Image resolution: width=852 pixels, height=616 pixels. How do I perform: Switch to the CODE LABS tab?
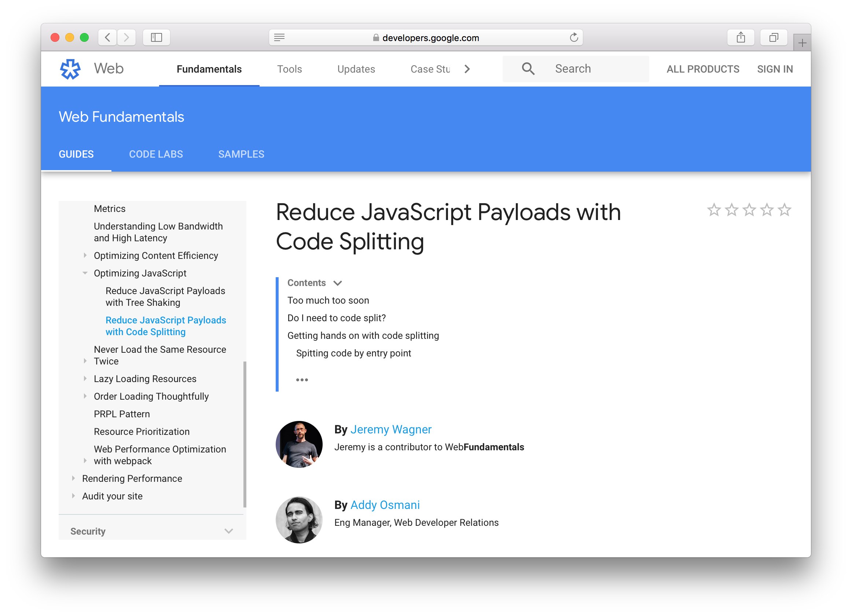pyautogui.click(x=156, y=154)
